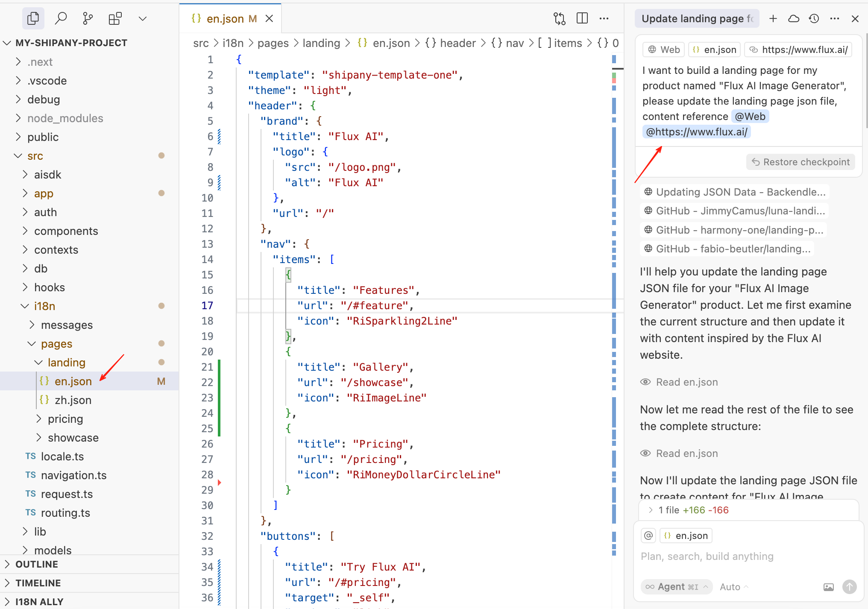Attach an image to chat input
Image resolution: width=868 pixels, height=609 pixels.
[828, 587]
